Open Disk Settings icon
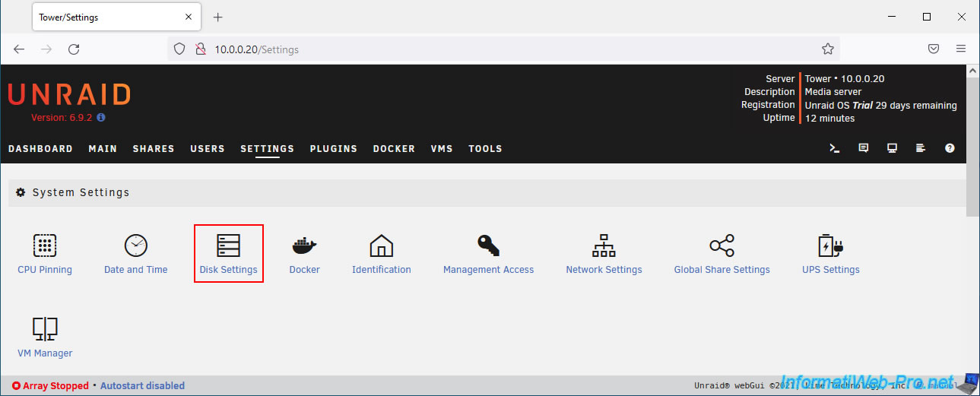 click(228, 246)
